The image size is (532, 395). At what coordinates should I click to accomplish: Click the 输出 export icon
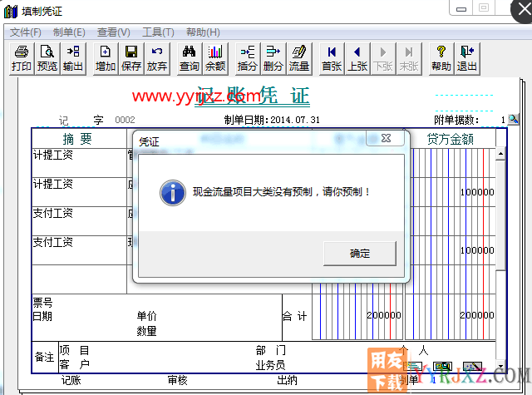pos(73,58)
